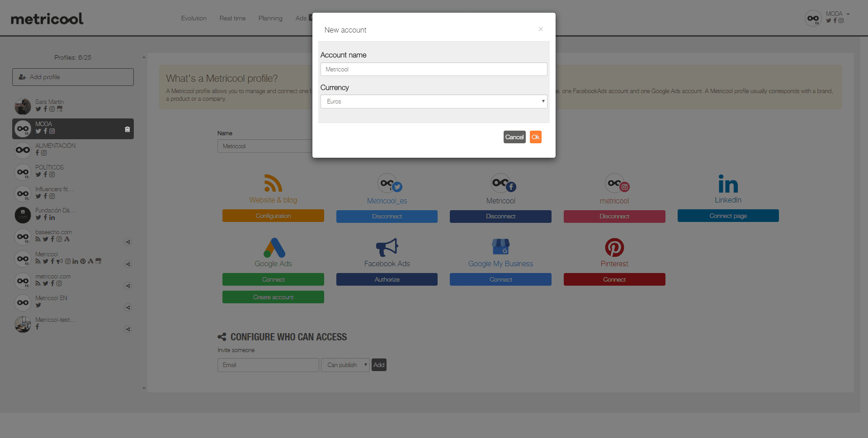
Task: Click the Facebook Ads megaphone icon
Action: pyautogui.click(x=387, y=247)
